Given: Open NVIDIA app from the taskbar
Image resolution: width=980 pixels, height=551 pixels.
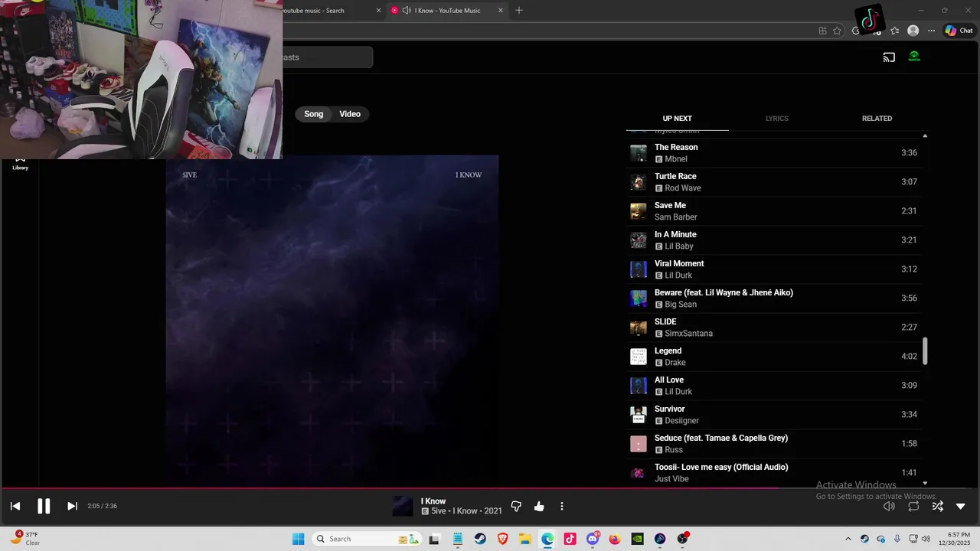Looking at the screenshot, I should 638,539.
